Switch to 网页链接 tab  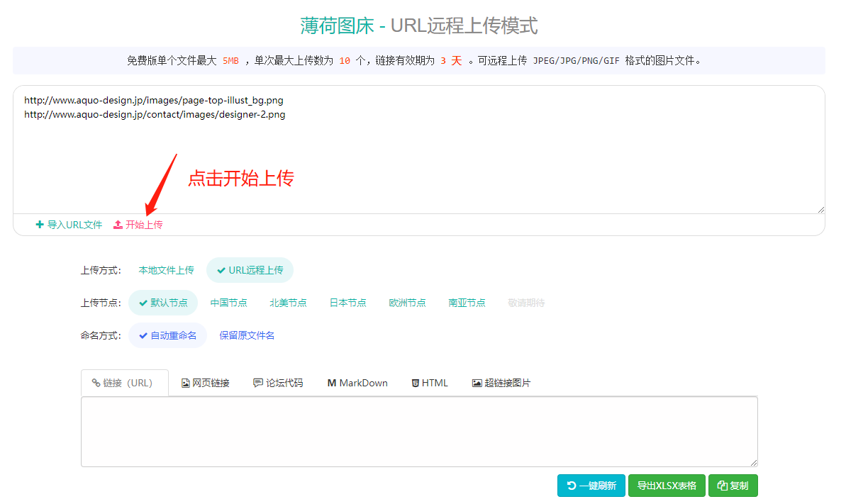[x=206, y=383]
